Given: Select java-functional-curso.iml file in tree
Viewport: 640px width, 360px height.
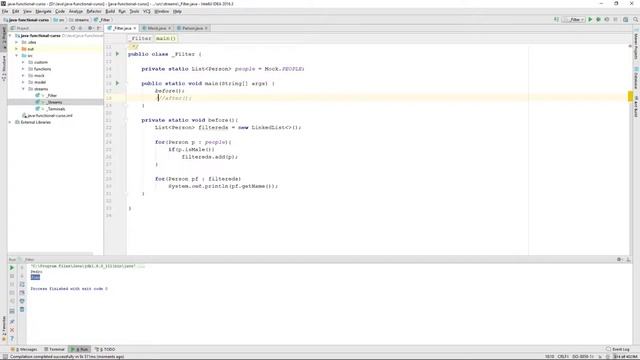Looking at the screenshot, I should (50, 116).
